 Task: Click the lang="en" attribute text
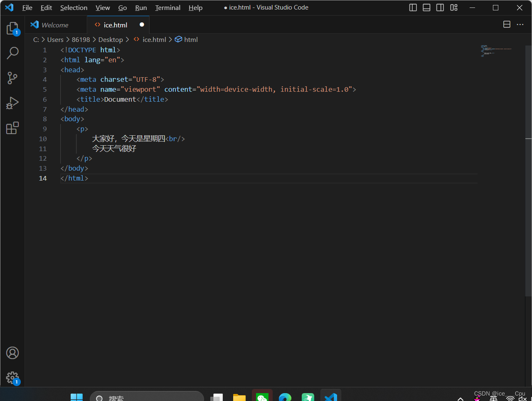(x=102, y=60)
